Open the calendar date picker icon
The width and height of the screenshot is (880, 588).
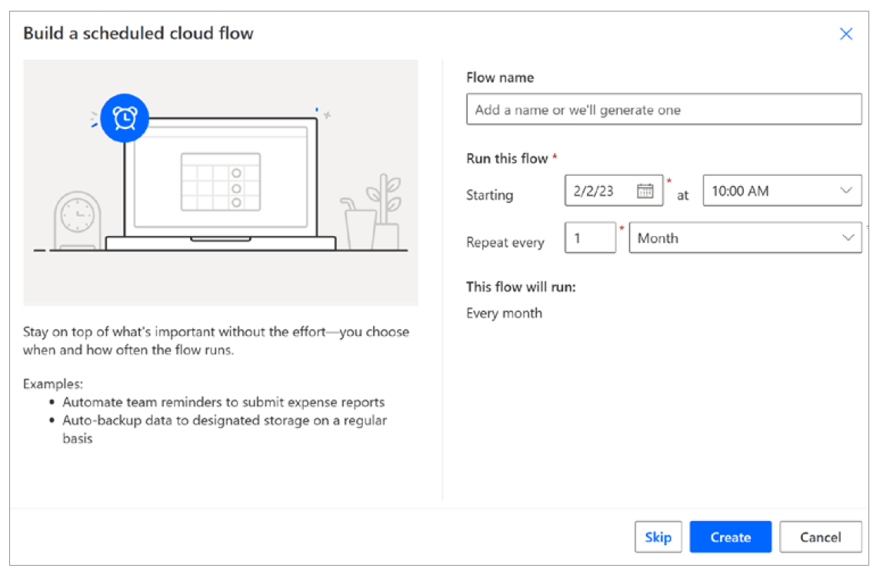(x=645, y=191)
